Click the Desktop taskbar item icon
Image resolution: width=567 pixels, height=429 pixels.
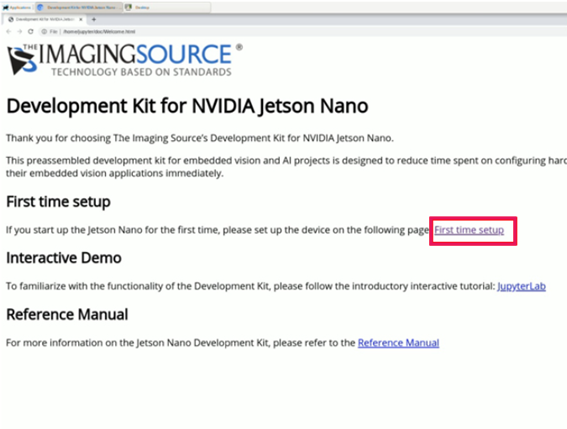click(128, 7)
